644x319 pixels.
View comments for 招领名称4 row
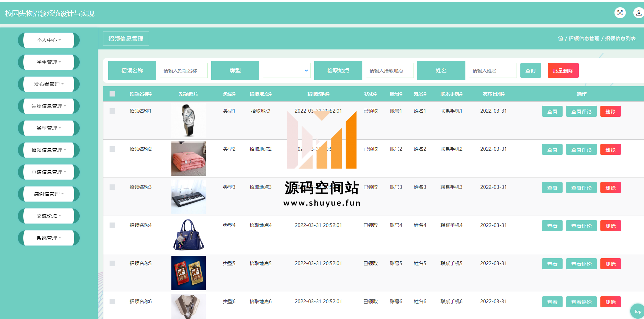pyautogui.click(x=581, y=226)
